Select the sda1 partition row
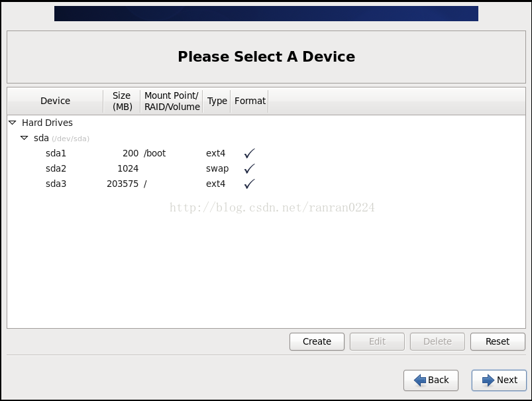Screen dimensions: 532x401 (x=266, y=153)
